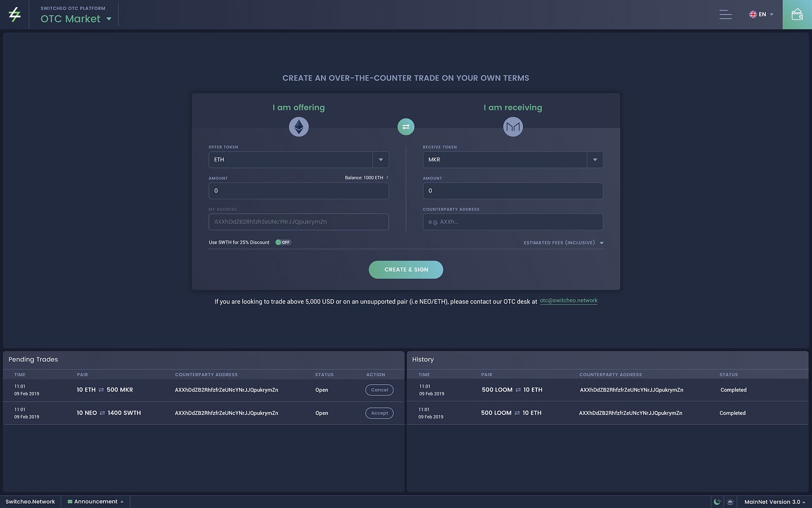
Task: Click Pending Trades panel title
Action: (33, 360)
